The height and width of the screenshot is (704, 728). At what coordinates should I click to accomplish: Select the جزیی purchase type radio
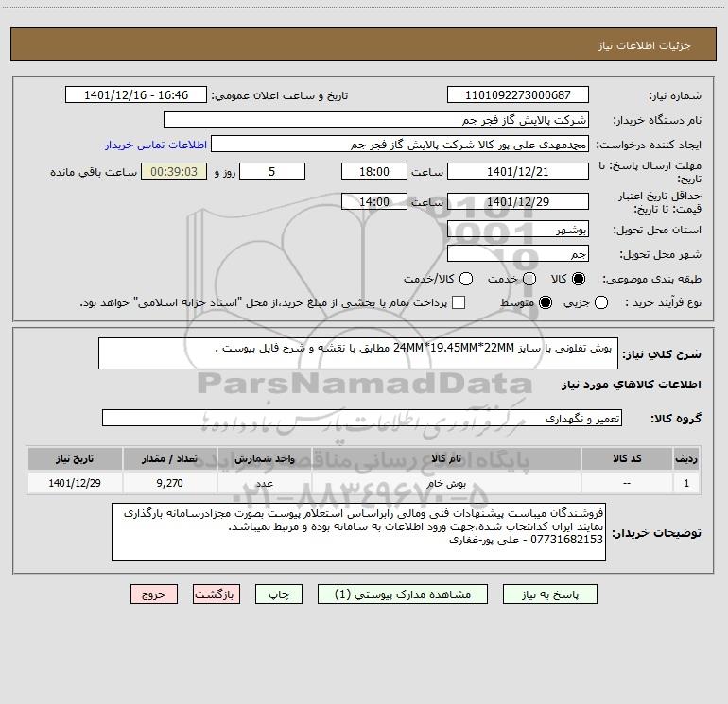point(601,302)
